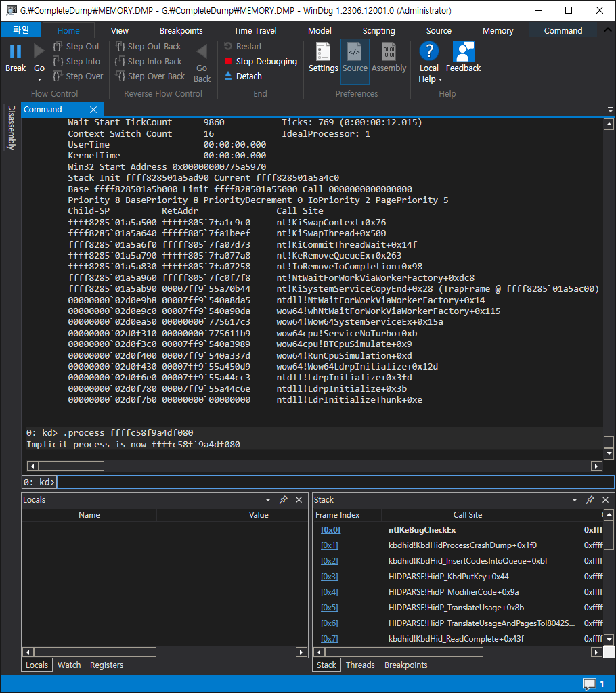
Task: Switch to the Threads tab
Action: point(360,665)
